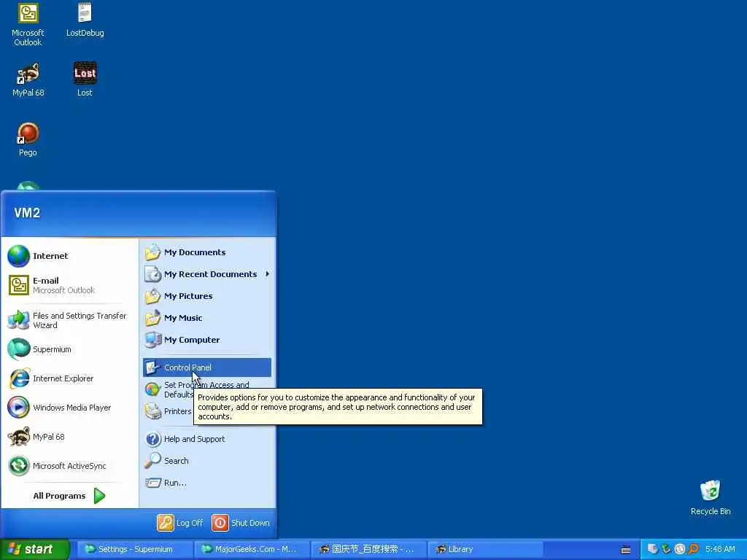
Task: Open Microsoft Outlook desktop shortcut
Action: [x=28, y=25]
